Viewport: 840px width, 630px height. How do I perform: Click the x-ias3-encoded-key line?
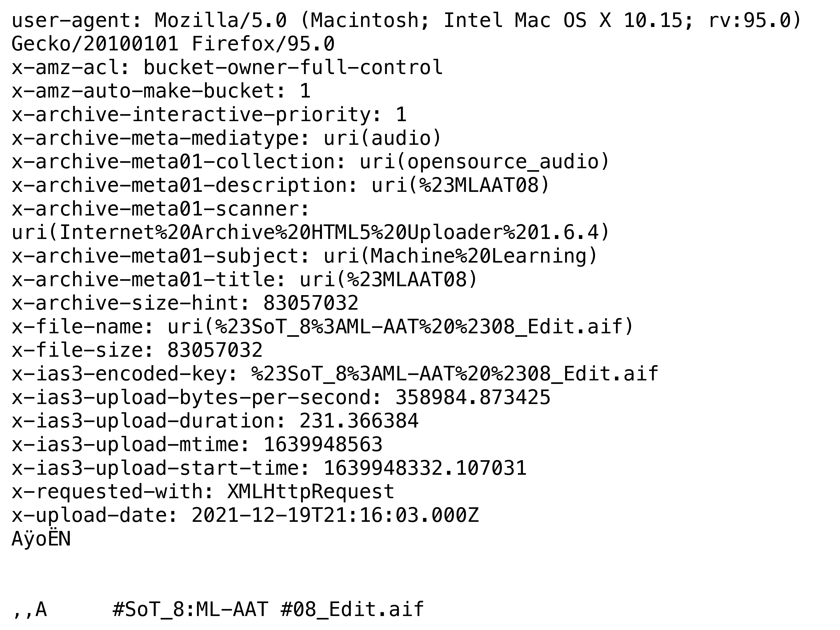(335, 374)
